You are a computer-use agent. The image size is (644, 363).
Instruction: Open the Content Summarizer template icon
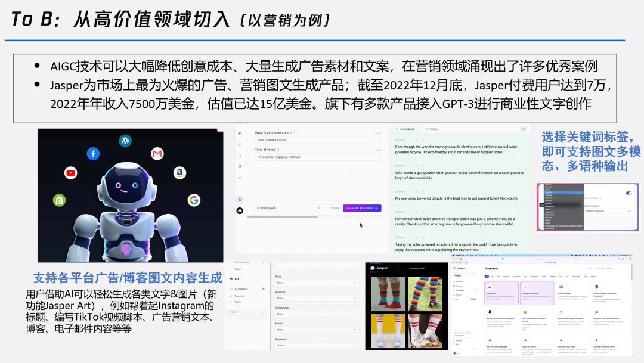tap(525, 286)
